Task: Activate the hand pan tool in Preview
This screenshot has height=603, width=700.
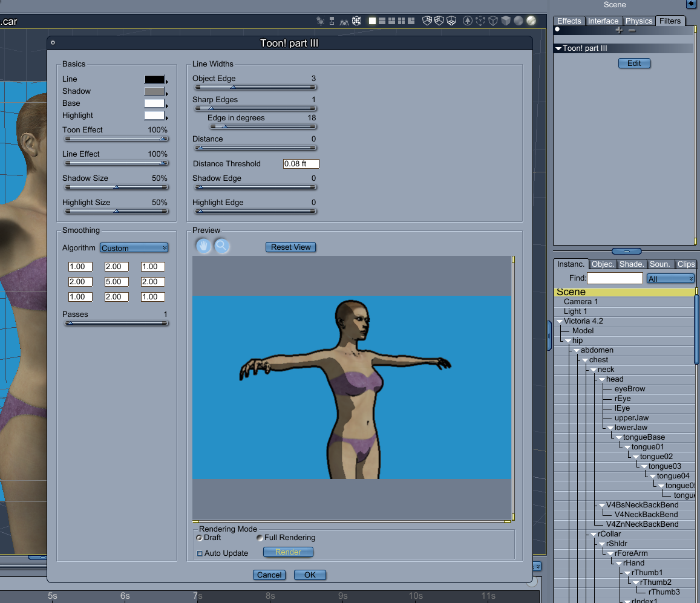Action: [x=203, y=246]
